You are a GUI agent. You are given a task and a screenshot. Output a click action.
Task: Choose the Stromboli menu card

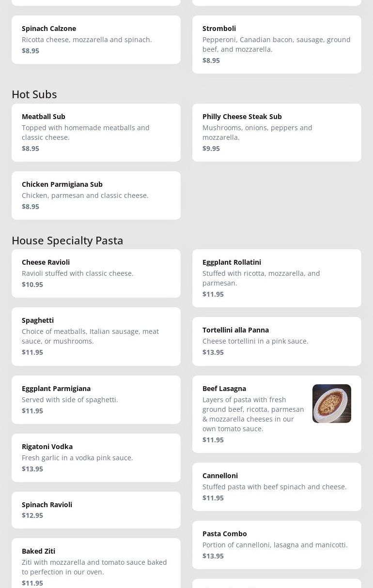point(277,45)
